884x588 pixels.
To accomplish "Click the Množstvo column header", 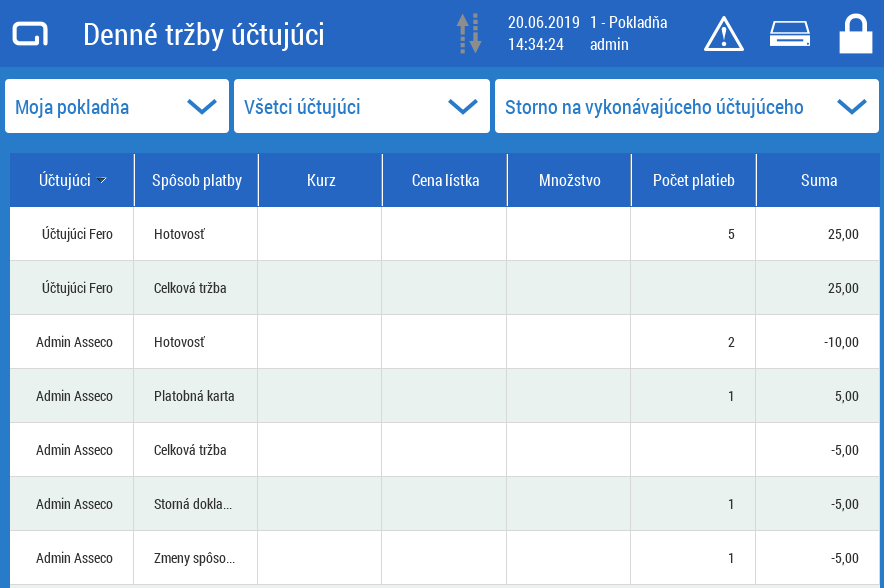I will (569, 181).
